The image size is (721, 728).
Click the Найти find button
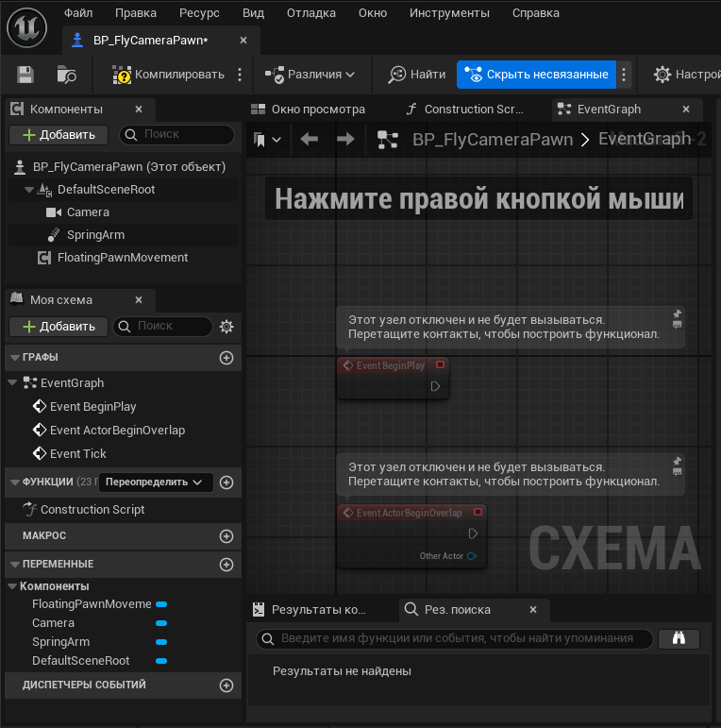[x=416, y=75]
